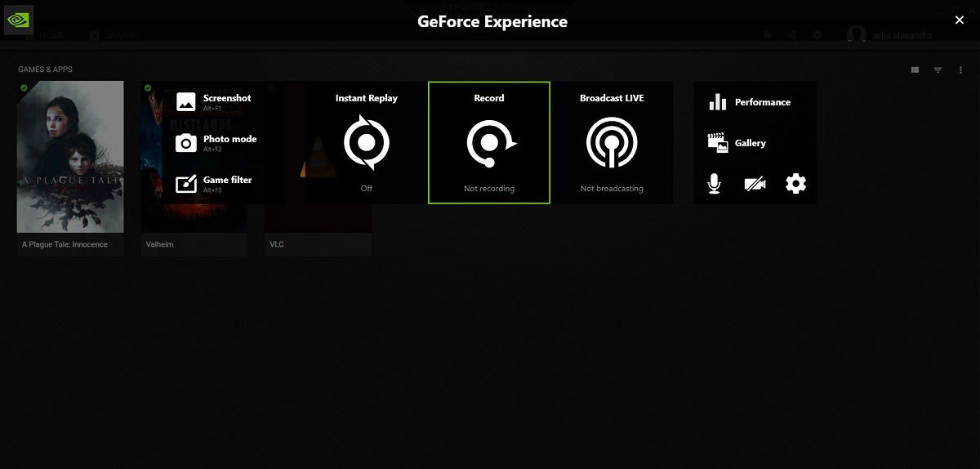Click the Photo mode label
Viewport: 980px width, 469px height.
[x=229, y=139]
